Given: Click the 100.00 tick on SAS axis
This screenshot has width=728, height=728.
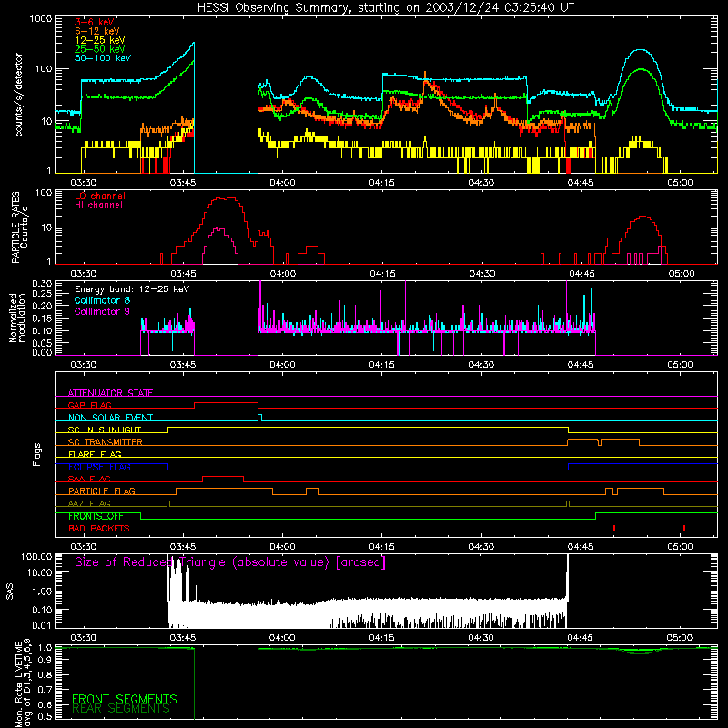Looking at the screenshot, I should click(36, 557).
